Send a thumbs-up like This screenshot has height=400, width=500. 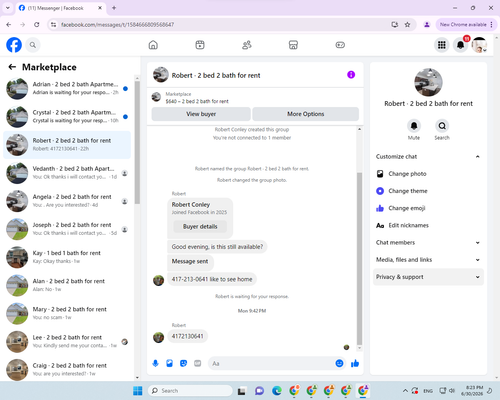(355, 363)
